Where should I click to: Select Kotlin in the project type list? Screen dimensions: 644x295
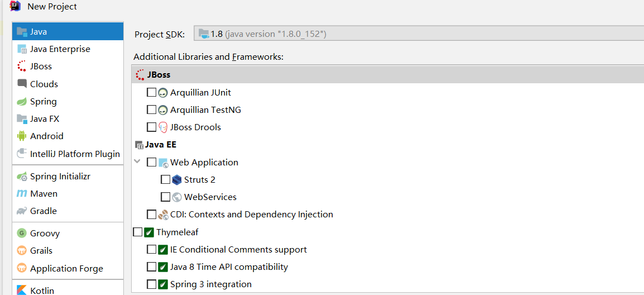68,290
